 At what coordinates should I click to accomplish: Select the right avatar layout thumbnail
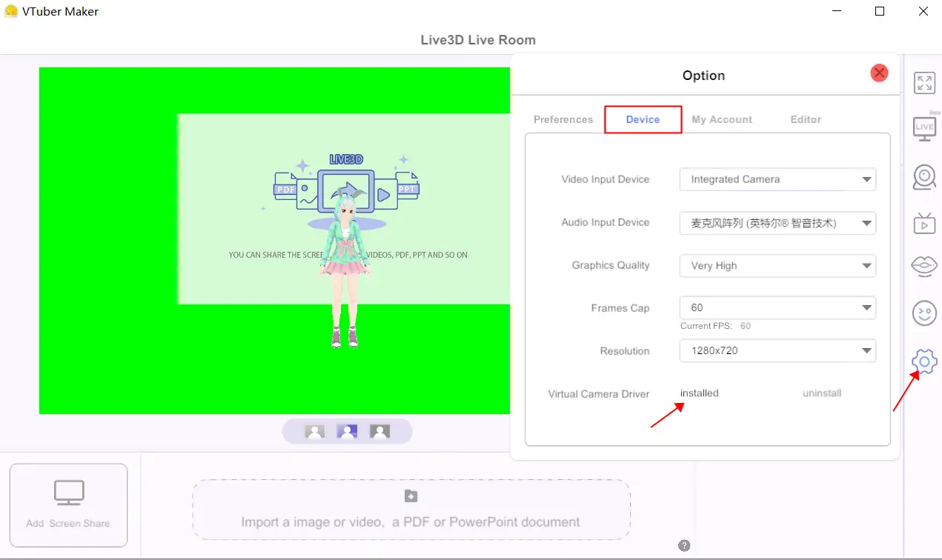pos(379,431)
